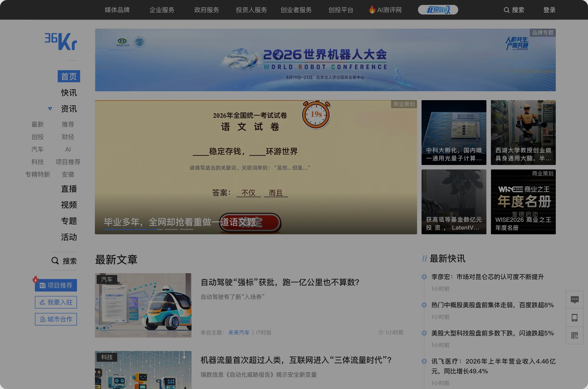
Task: Select 科技 under 资讯
Action: pos(38,162)
